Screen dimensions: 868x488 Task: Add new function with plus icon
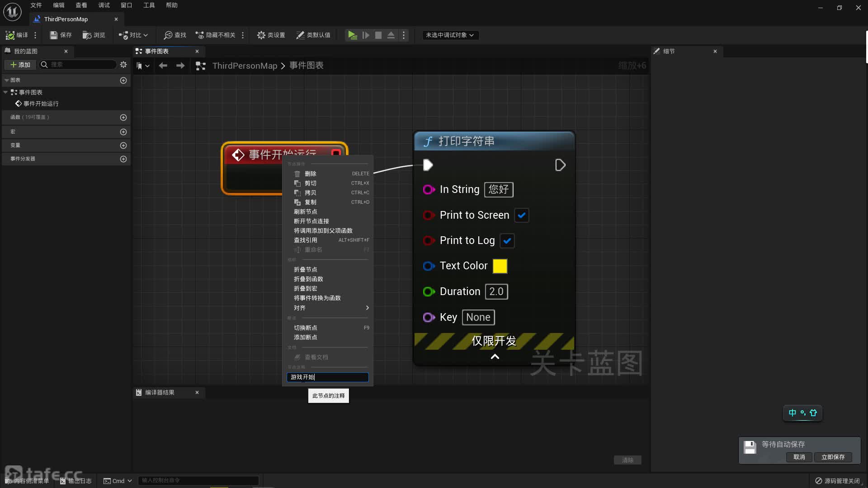coord(123,117)
